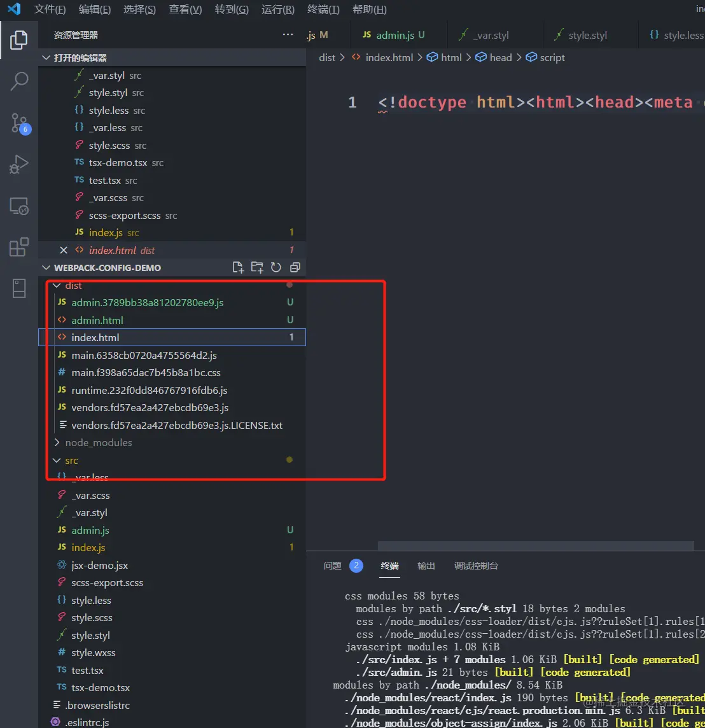Select tsx-demo.tsx src in open editors
Screen dimensions: 705x728
tap(172, 163)
